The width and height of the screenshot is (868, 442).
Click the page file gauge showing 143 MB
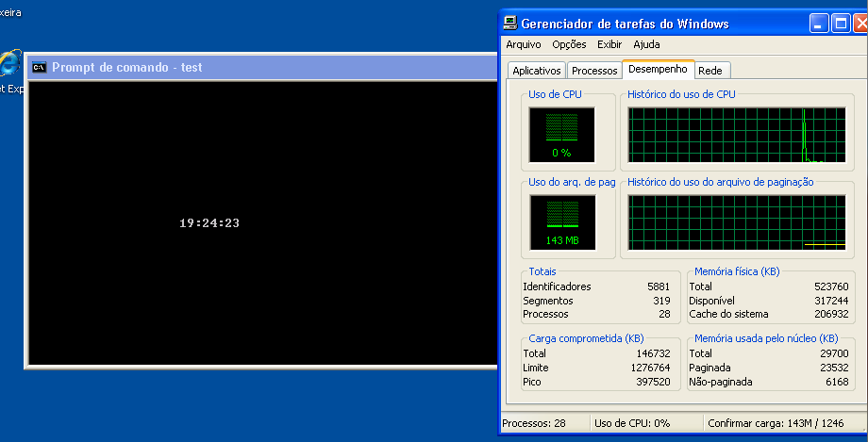[x=562, y=222]
